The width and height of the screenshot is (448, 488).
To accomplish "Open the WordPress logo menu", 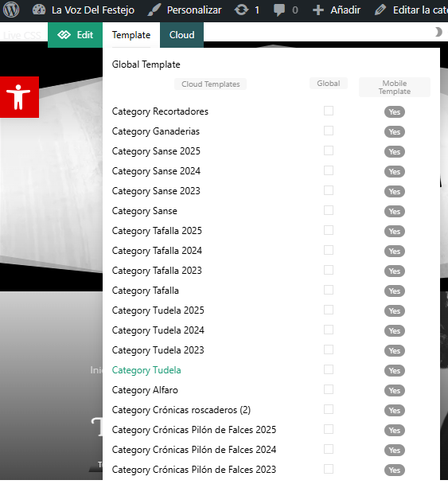I will pyautogui.click(x=11, y=10).
